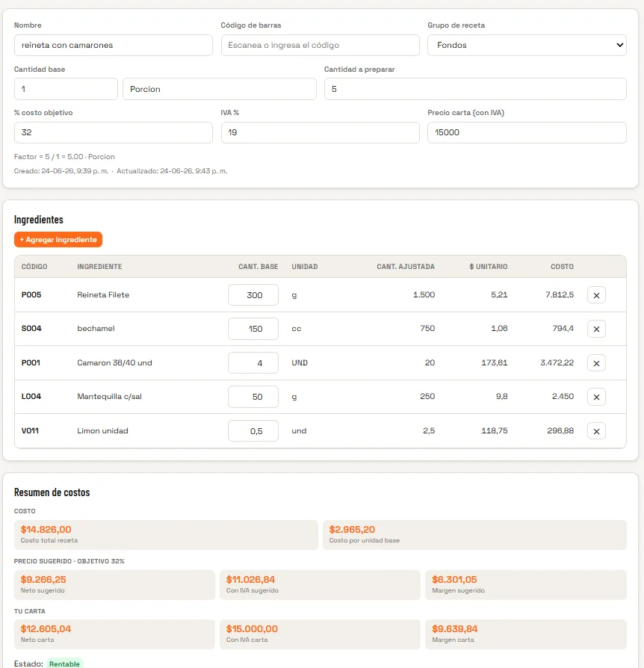Delete Mantequilla c/sal row using X

[596, 397]
